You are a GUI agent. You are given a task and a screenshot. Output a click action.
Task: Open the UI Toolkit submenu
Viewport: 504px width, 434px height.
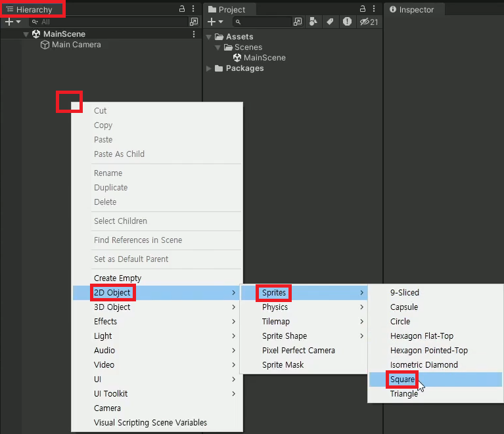pyautogui.click(x=156, y=394)
